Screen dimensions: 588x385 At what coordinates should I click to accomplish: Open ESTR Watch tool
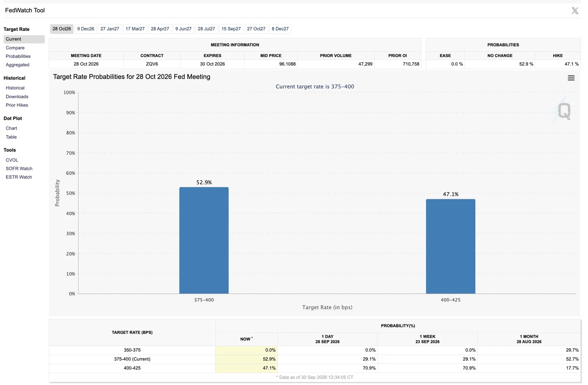[x=19, y=177]
